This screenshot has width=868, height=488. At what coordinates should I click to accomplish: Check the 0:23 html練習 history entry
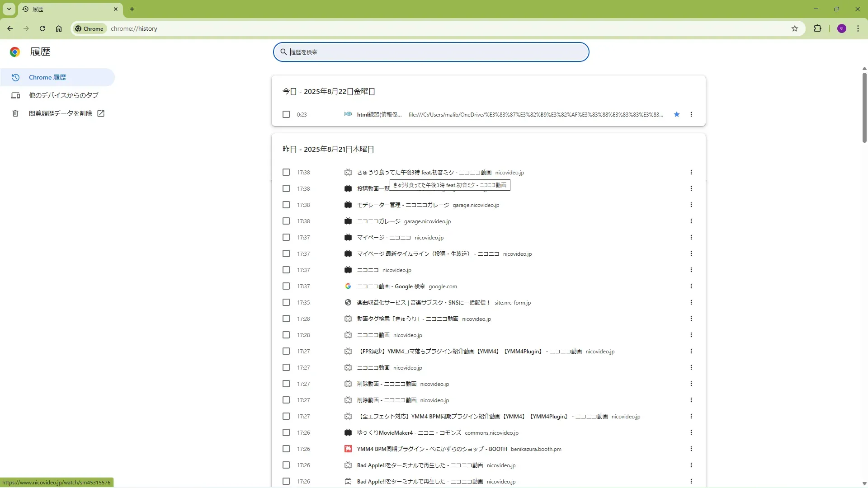pos(286,114)
